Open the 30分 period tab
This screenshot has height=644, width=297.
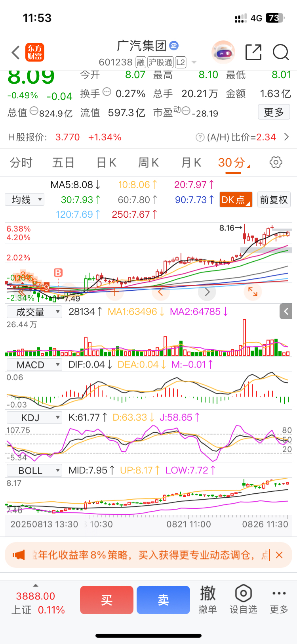pos(234,163)
